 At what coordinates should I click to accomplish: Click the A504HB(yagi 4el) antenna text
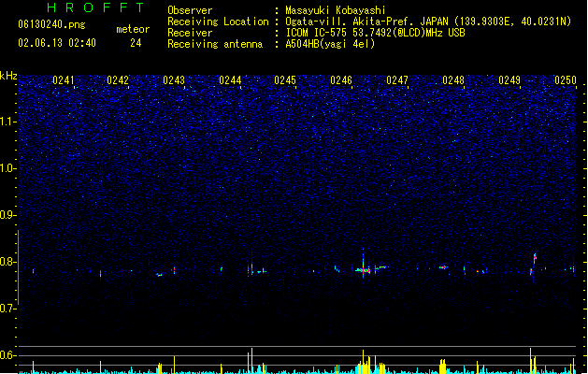pyautogui.click(x=330, y=44)
